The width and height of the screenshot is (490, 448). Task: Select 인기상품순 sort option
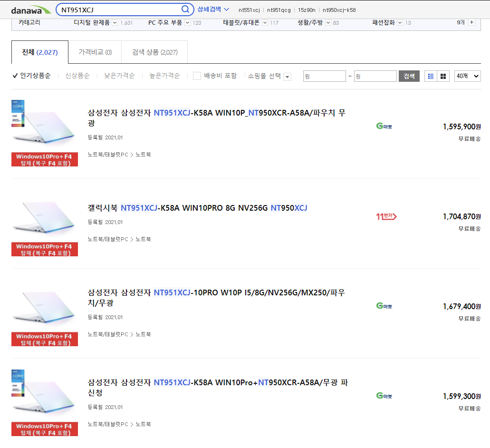click(31, 76)
